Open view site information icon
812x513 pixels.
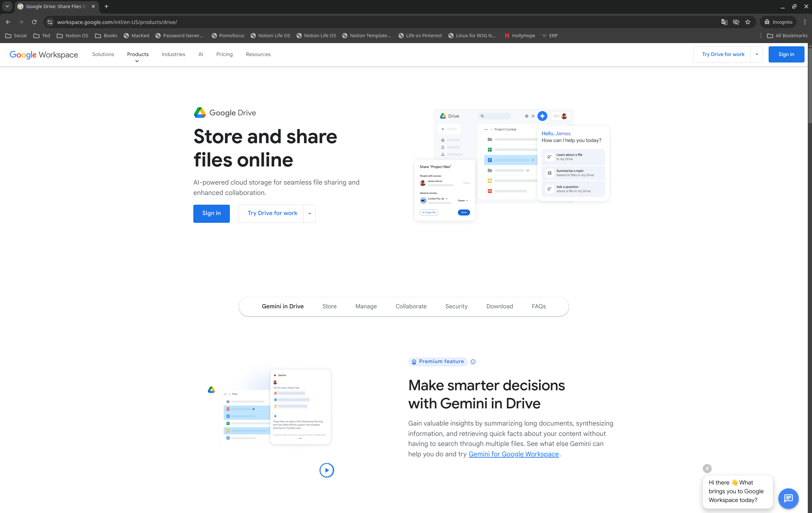(50, 22)
